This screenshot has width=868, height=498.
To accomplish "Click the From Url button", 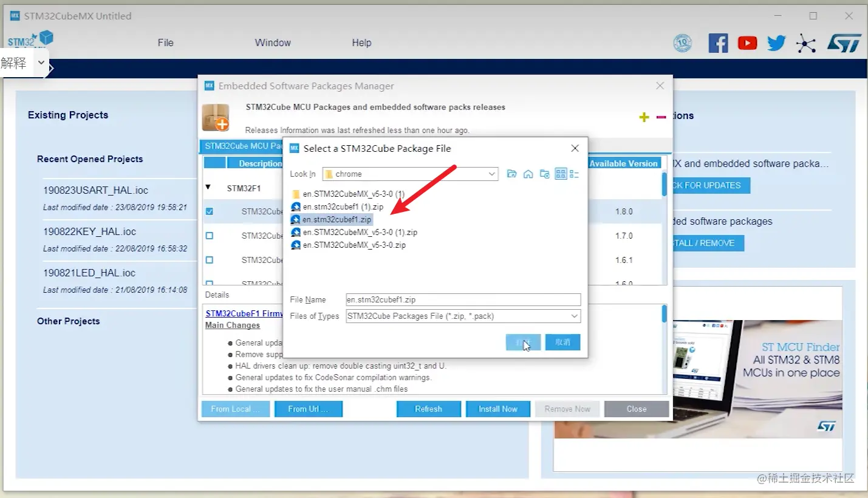I will tap(309, 409).
